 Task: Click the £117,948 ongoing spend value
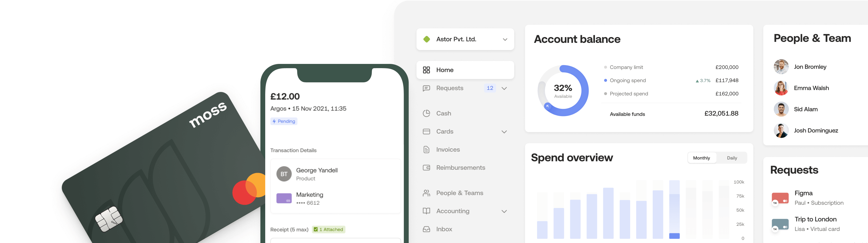coord(727,80)
